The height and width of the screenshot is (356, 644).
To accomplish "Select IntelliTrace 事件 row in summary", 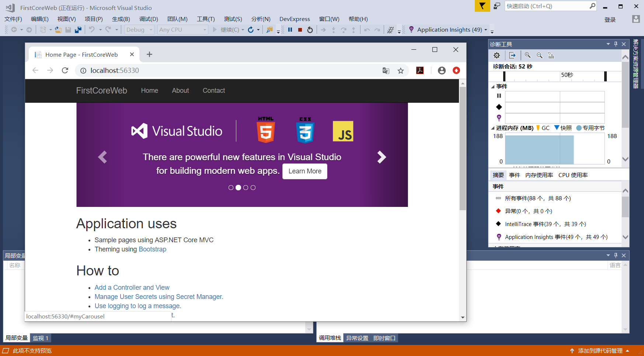I will pyautogui.click(x=545, y=224).
